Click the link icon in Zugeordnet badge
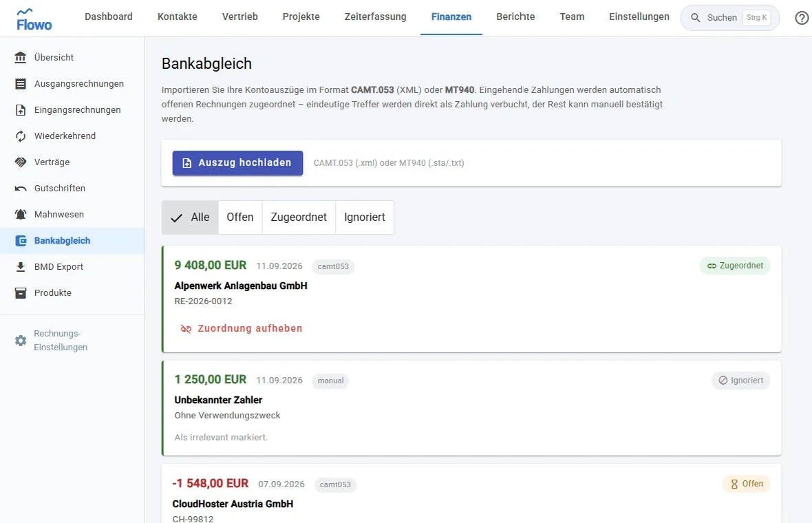Screen dimensions: 812x523 [x=712, y=266]
